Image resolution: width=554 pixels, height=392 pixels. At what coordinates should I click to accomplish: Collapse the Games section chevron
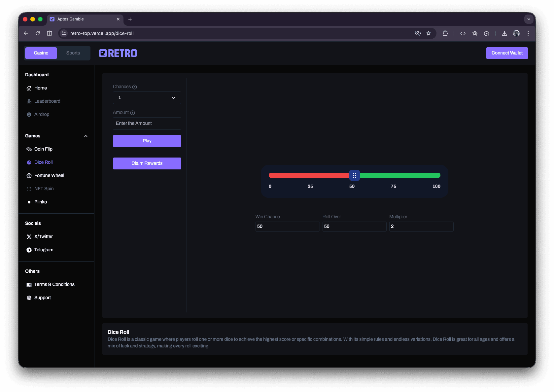point(86,136)
